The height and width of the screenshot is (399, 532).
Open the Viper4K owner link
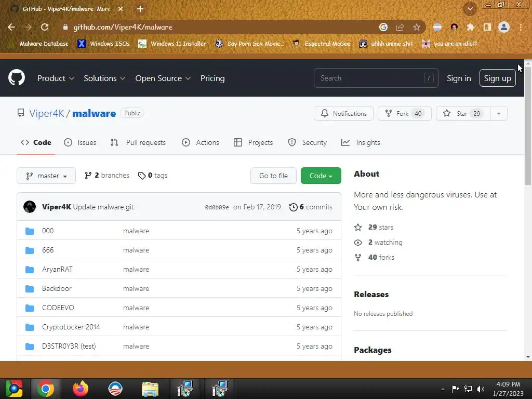coord(46,113)
